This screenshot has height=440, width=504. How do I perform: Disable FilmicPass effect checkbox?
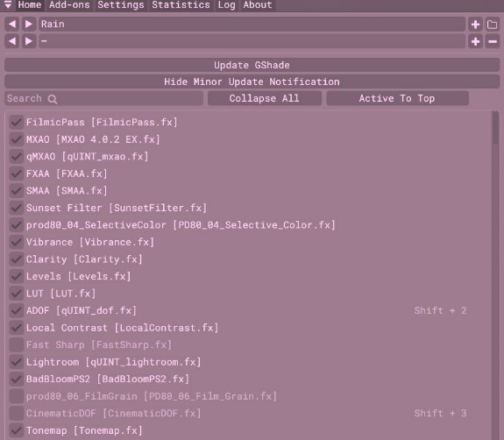tap(17, 122)
